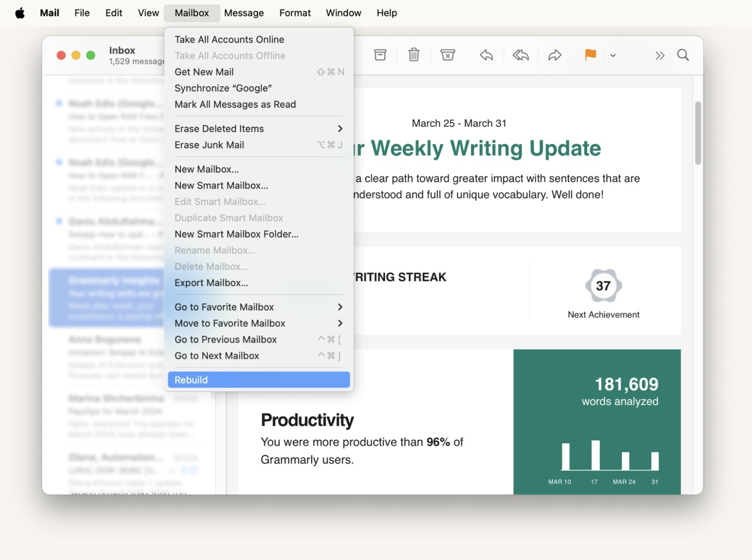Open the Marina message about payslips

tap(133, 416)
